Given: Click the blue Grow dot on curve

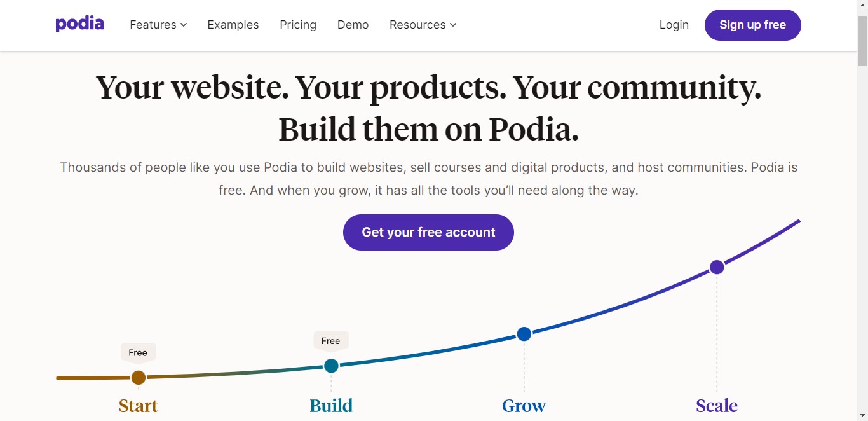Looking at the screenshot, I should [524, 334].
